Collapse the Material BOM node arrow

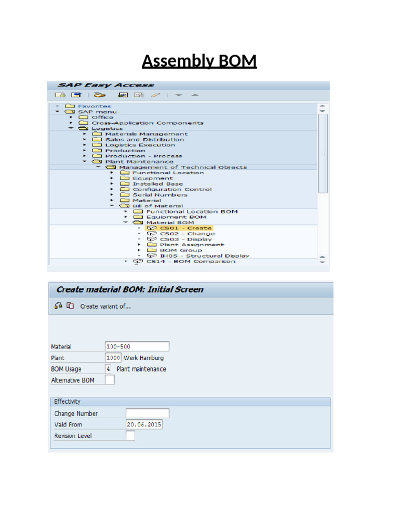click(x=125, y=222)
